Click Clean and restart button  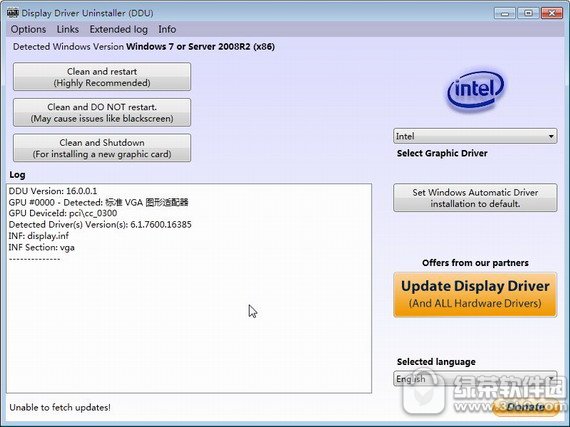(x=102, y=77)
